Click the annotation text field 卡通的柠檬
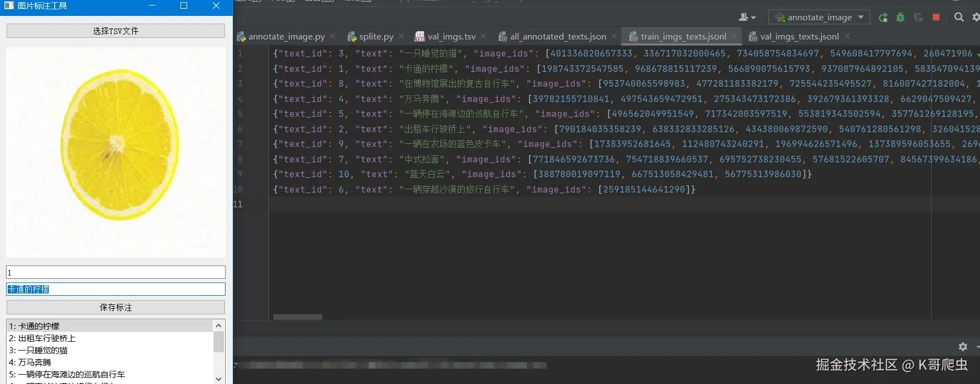This screenshot has height=384, width=980. (116, 289)
